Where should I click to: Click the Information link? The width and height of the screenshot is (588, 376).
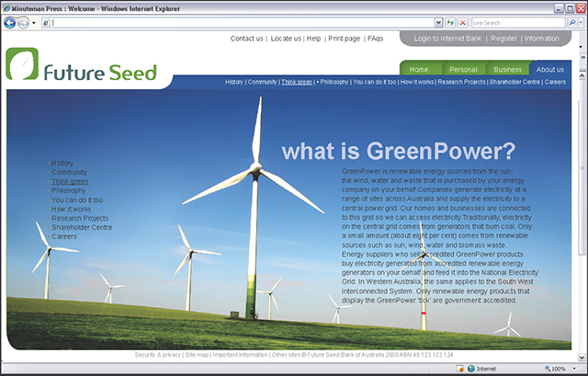pos(541,39)
